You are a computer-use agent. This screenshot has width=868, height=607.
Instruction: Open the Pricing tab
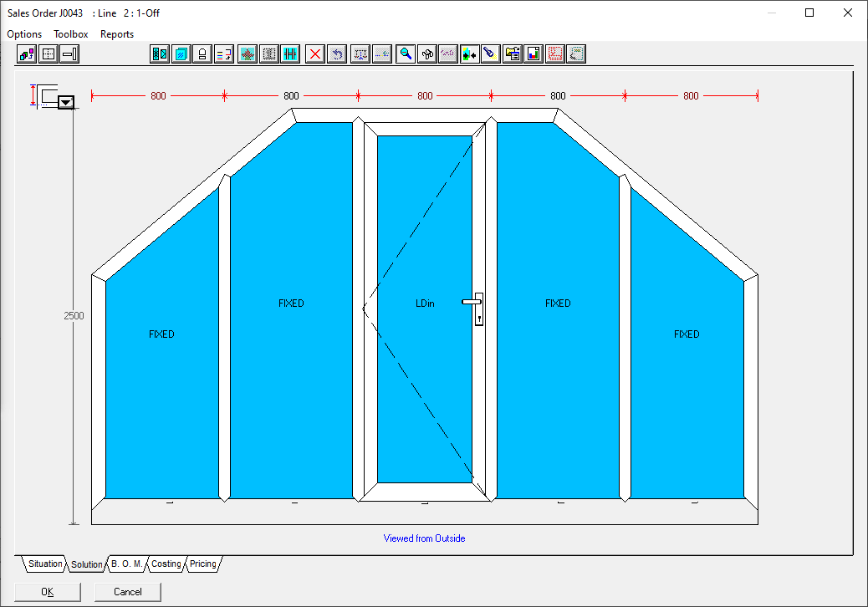click(x=203, y=564)
